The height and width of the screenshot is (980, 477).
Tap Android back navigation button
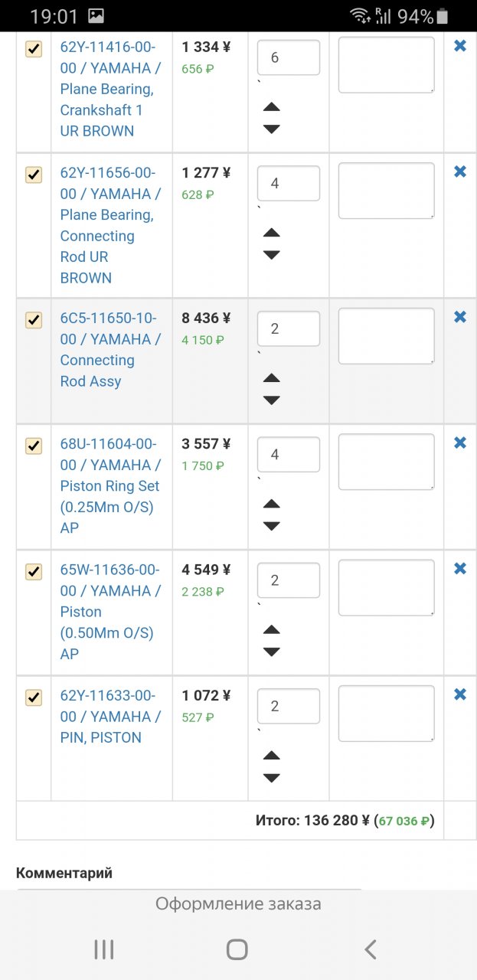(x=371, y=949)
